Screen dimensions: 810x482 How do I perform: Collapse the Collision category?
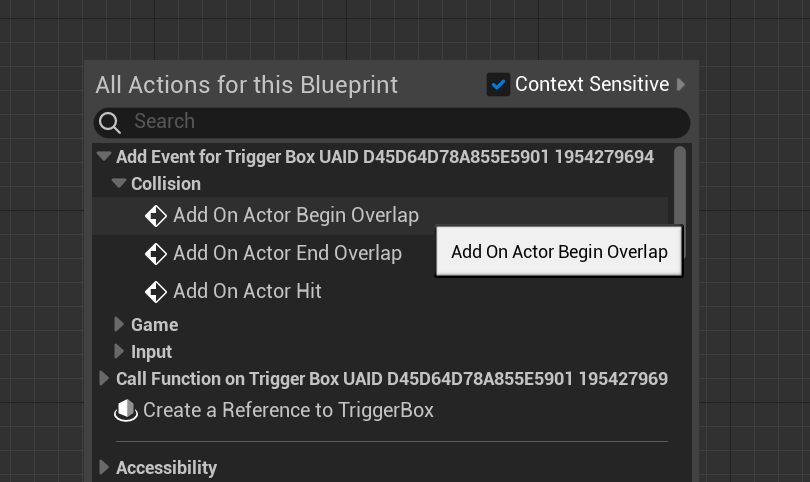tap(119, 184)
